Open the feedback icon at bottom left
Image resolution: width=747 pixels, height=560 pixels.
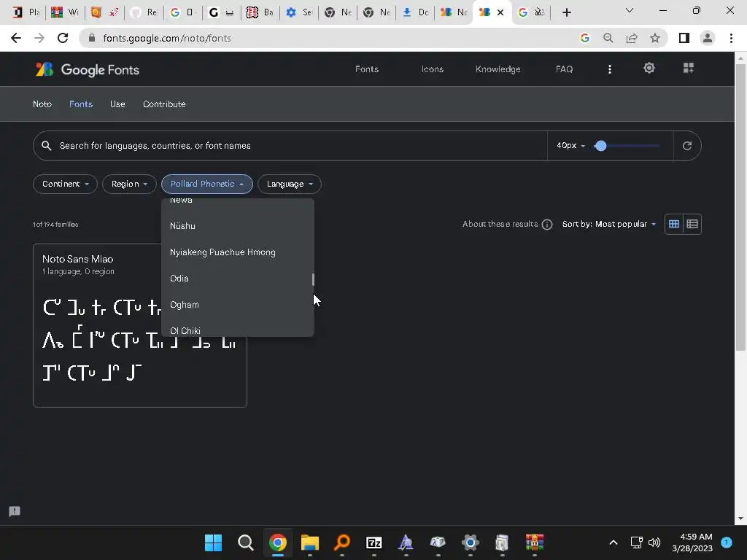[15, 511]
